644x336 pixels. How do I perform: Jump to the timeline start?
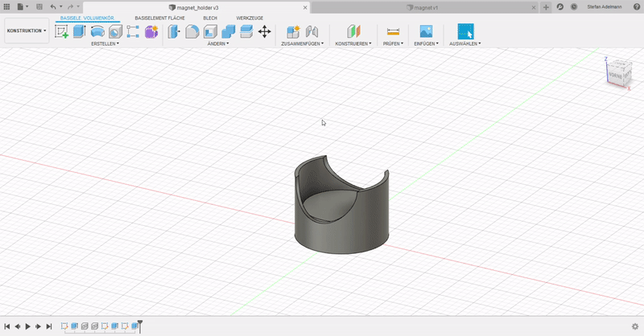pos(7,326)
